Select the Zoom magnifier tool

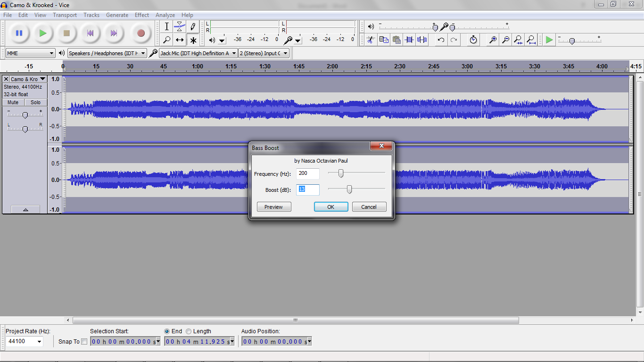(x=166, y=40)
